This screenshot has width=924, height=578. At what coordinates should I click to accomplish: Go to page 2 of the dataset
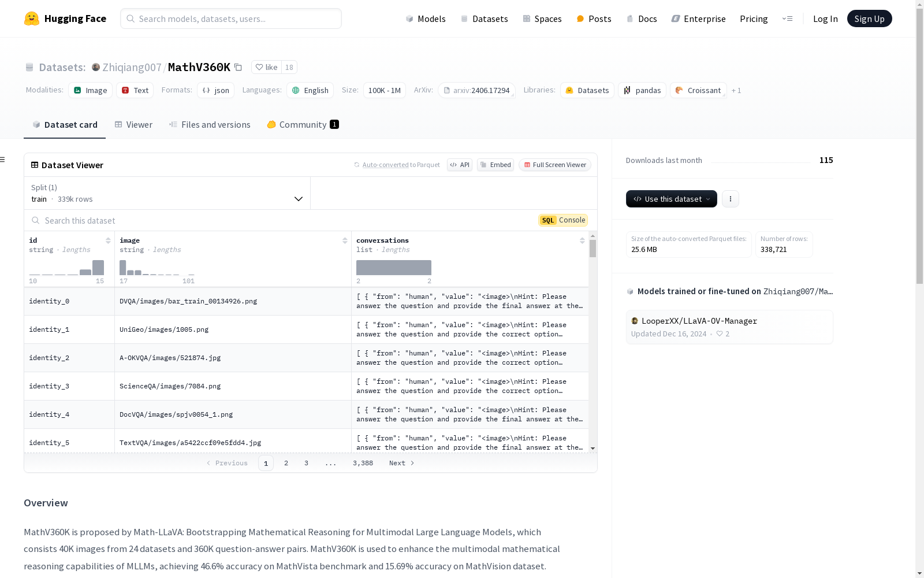[286, 463]
